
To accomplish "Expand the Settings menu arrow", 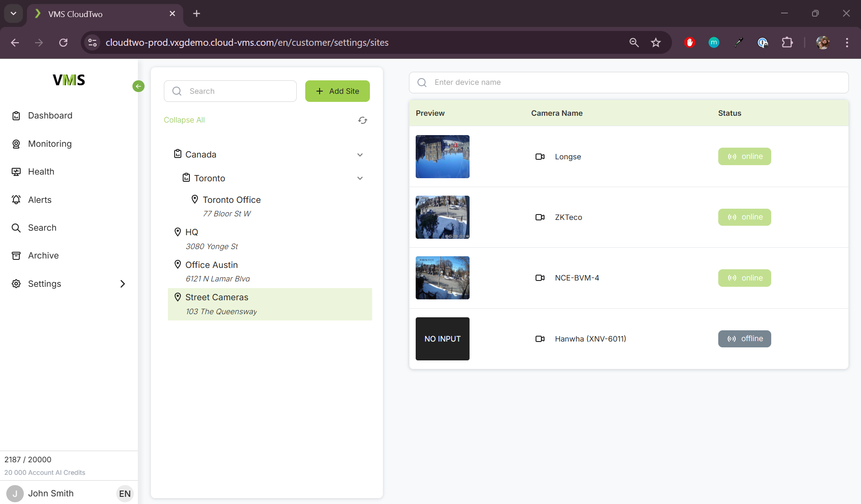I will click(x=123, y=284).
